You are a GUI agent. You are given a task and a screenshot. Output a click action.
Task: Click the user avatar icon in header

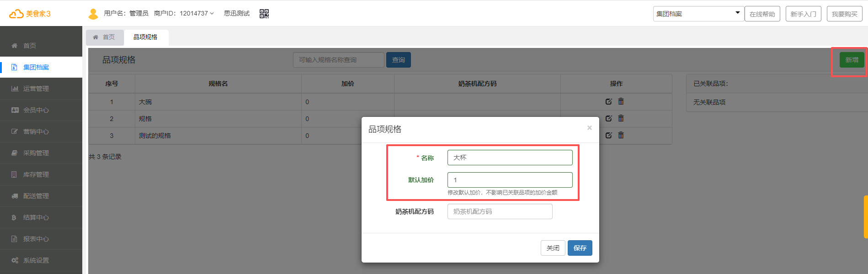click(93, 14)
